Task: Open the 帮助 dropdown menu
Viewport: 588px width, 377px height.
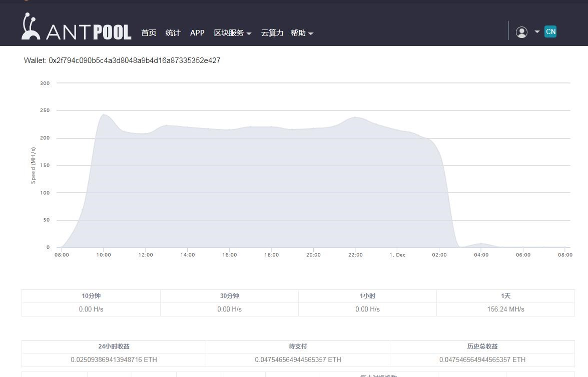Action: click(x=302, y=33)
